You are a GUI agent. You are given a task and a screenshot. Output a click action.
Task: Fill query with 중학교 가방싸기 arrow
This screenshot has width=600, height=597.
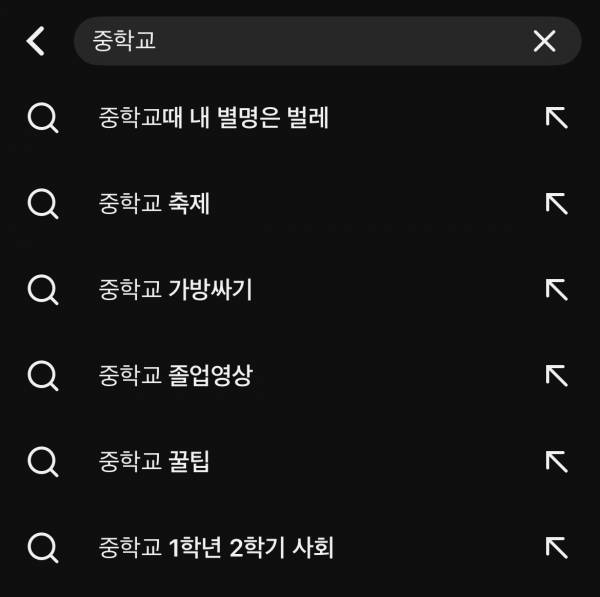pyautogui.click(x=556, y=291)
